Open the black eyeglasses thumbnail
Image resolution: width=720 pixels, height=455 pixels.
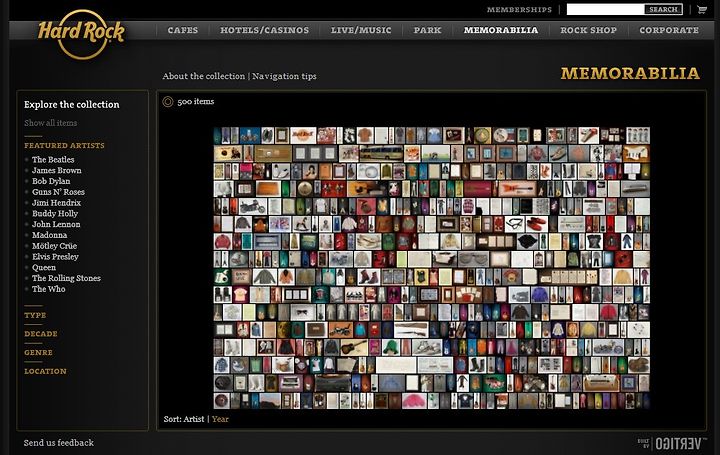tap(514, 225)
